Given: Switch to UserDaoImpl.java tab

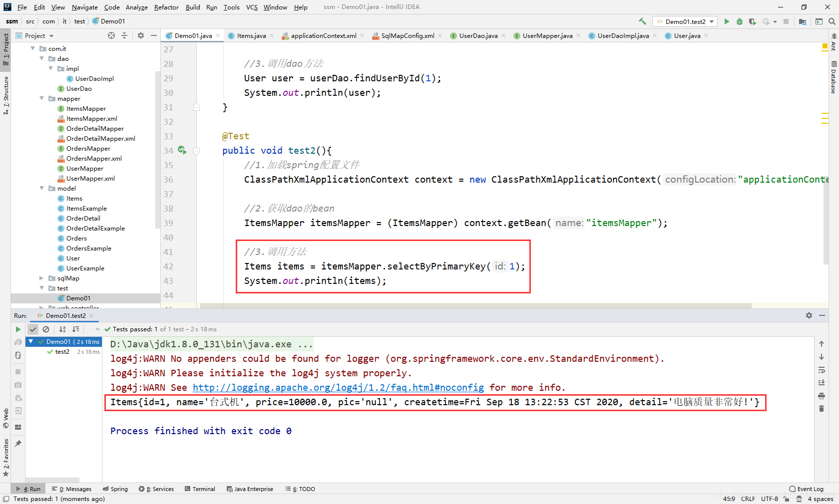Looking at the screenshot, I should coord(623,35).
